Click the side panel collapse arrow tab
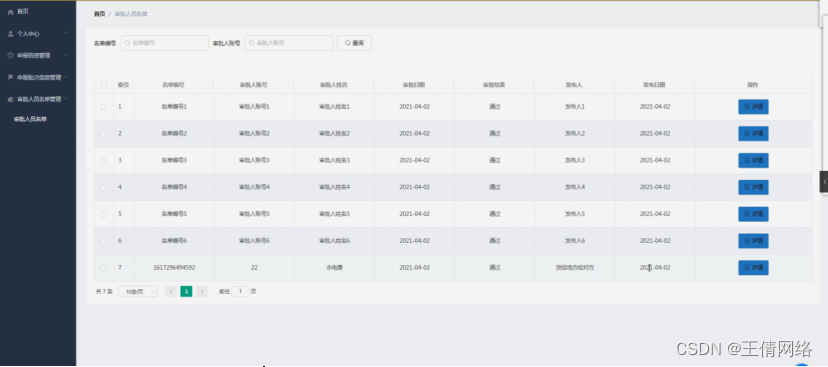828x367 pixels. [824, 182]
